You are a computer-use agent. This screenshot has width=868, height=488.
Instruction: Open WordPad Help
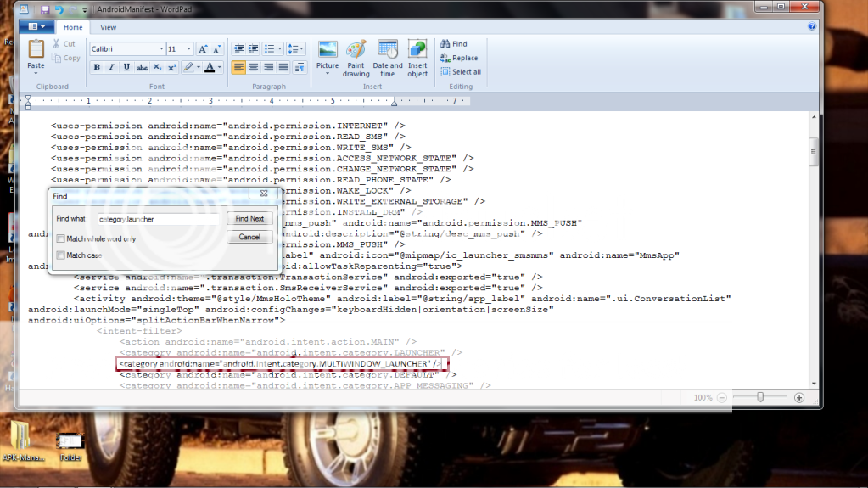tap(811, 26)
